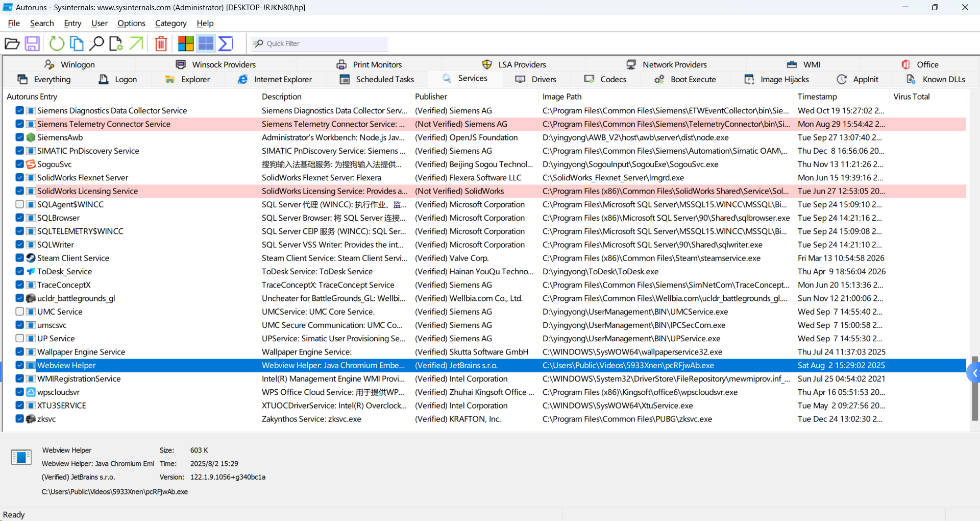Sort by the Timestamp column header
980x521 pixels.
pyautogui.click(x=841, y=97)
